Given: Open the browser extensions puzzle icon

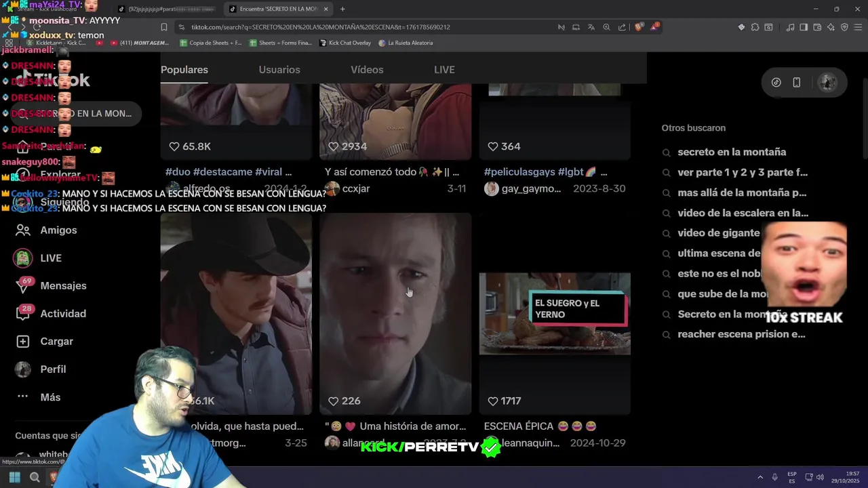Looking at the screenshot, I should 755,27.
